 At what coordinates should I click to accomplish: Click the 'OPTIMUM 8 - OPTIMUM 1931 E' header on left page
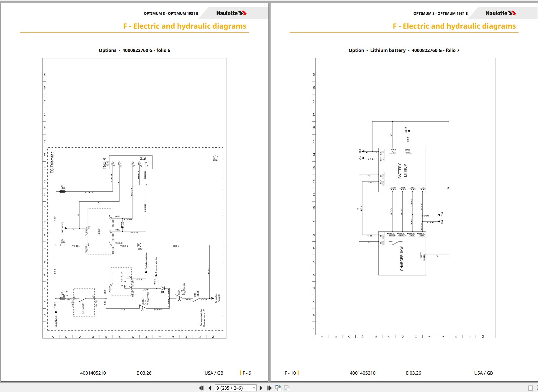click(x=171, y=14)
